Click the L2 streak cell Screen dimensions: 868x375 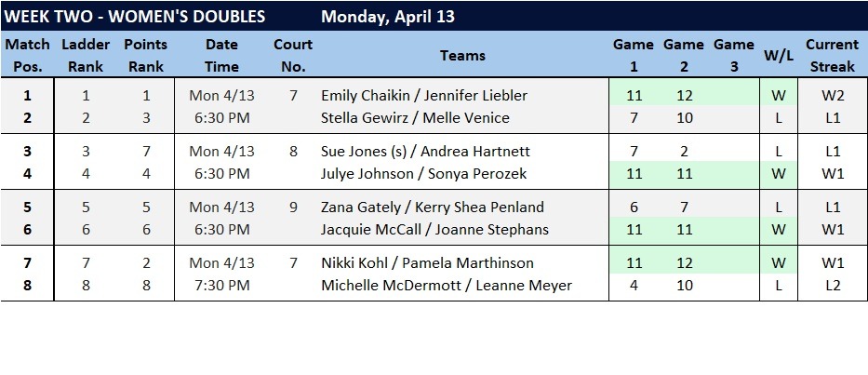[x=832, y=286]
